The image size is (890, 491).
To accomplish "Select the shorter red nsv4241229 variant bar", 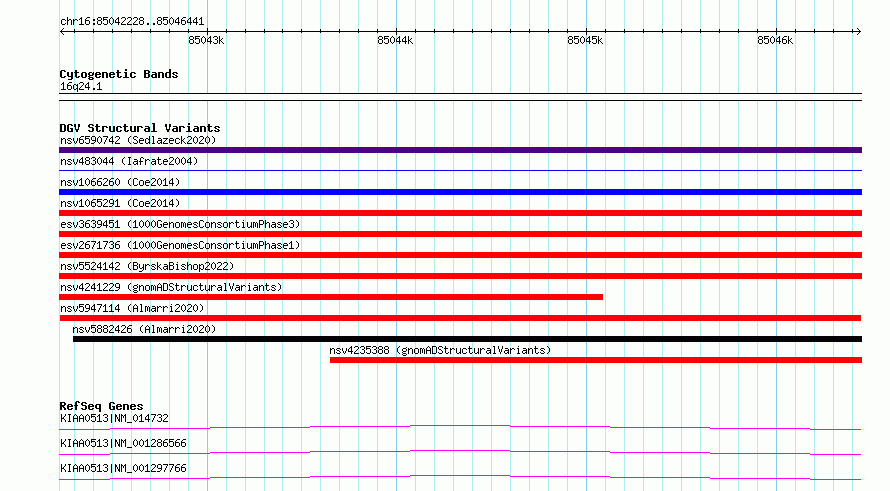I will pyautogui.click(x=331, y=297).
